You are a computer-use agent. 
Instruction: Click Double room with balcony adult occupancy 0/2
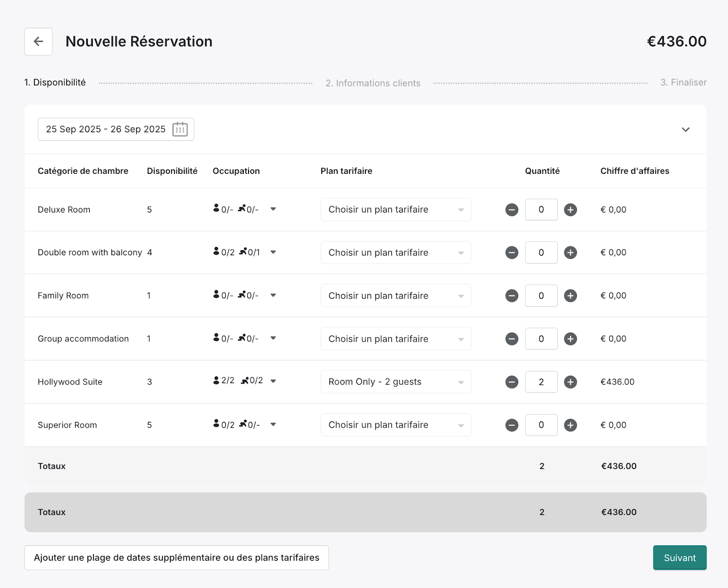point(223,252)
